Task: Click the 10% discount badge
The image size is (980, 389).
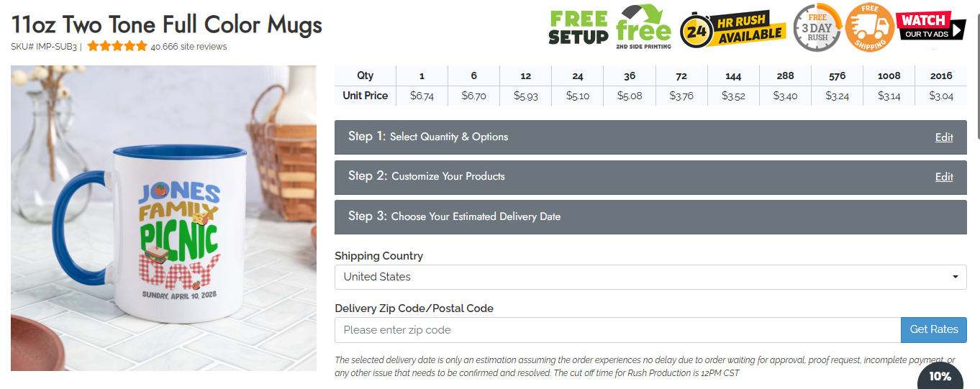Action: [940, 376]
